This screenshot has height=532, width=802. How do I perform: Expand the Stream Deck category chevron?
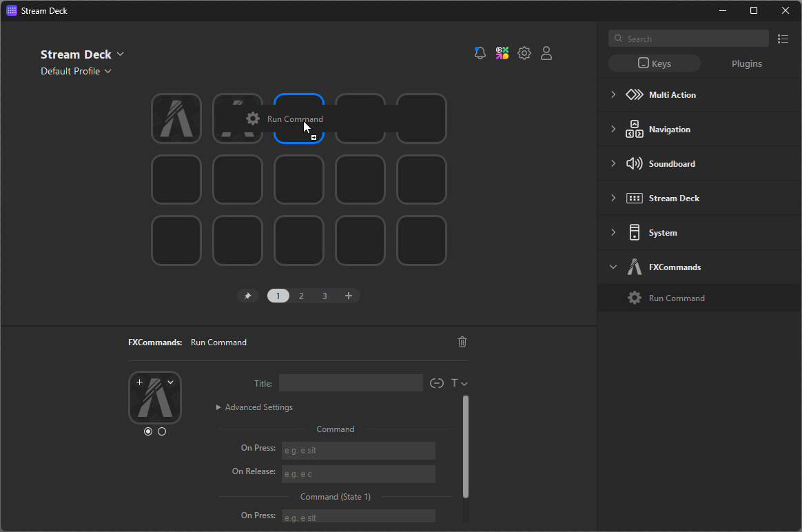coord(613,198)
